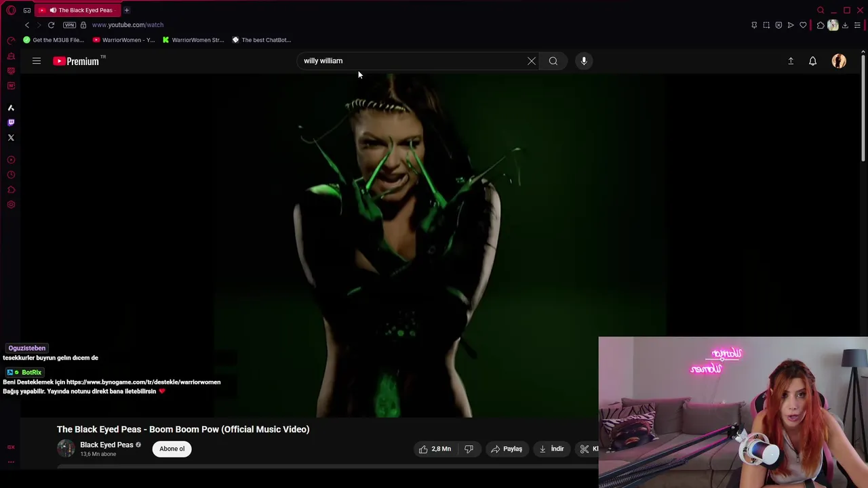This screenshot has width=868, height=488.
Task: Take a snapshot with the capture icon
Action: (766, 25)
